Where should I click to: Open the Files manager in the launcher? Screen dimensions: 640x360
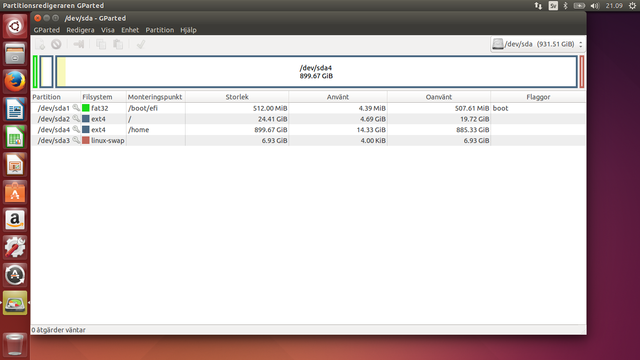point(15,53)
